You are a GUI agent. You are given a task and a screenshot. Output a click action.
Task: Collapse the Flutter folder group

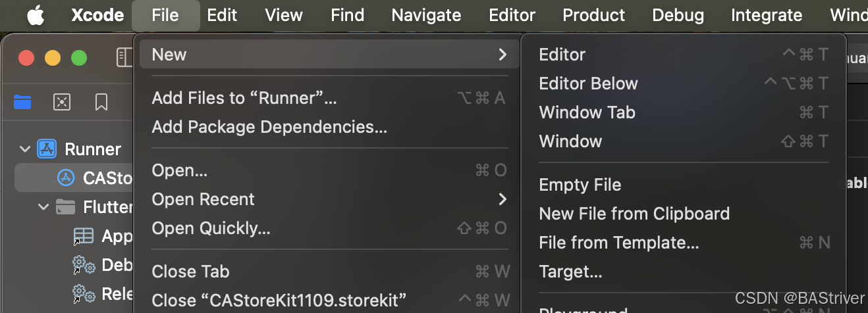[43, 207]
